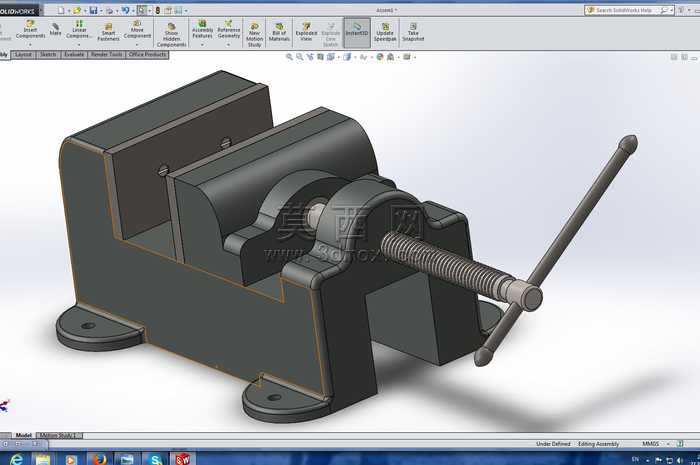Image resolution: width=700 pixels, height=465 pixels.
Task: Click Take Snapshot
Action: [413, 32]
